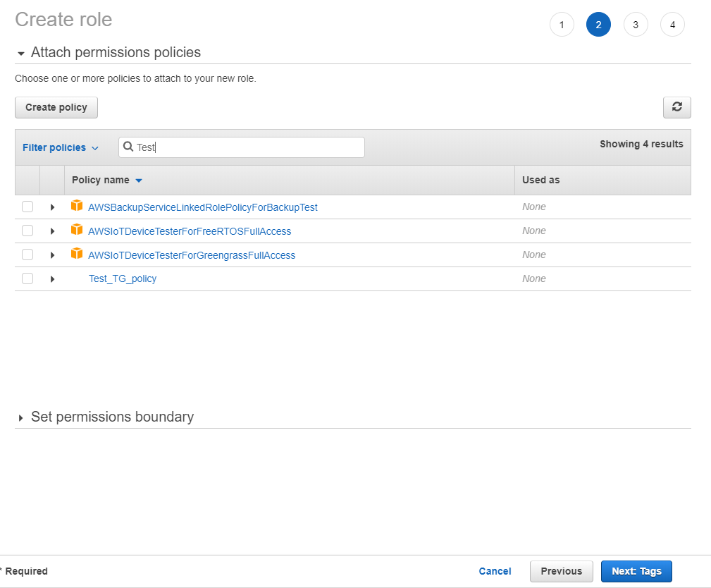Expand the AWSIoTDeviceTesterForGreengrassFullAccess row arrow
711x588 pixels.
point(53,255)
